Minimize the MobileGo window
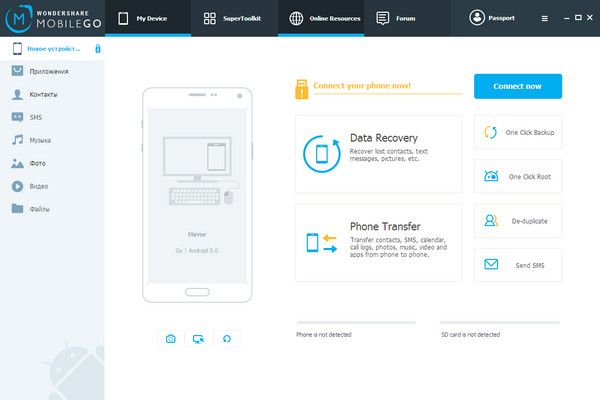This screenshot has width=600, height=400. 567,18
